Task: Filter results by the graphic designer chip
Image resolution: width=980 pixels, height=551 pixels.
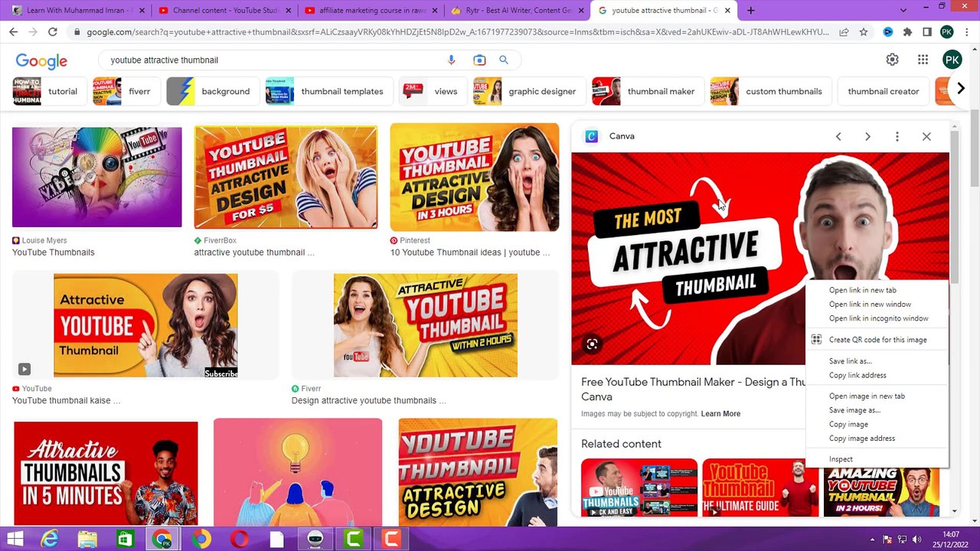Action: pos(528,91)
